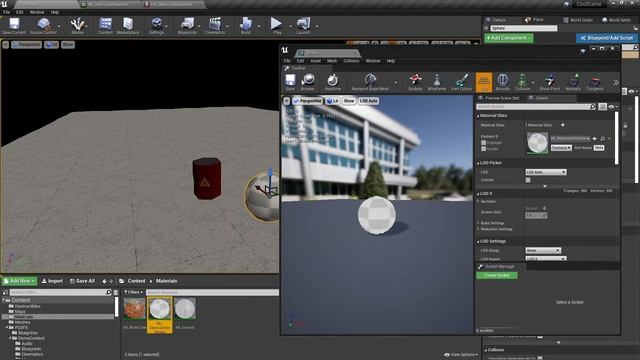Open Filters dropdown in Content Browser

[133, 292]
